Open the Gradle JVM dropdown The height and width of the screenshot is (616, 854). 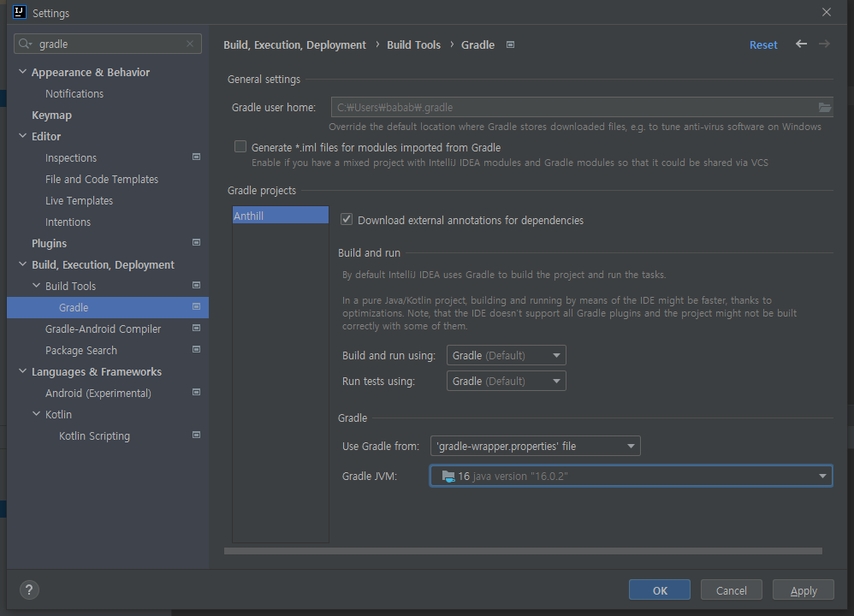631,476
